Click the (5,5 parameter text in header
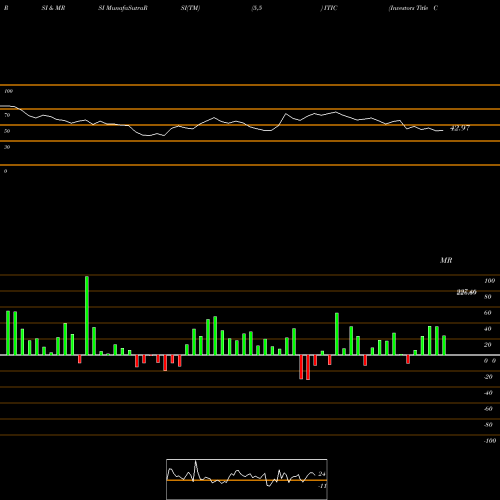The height and width of the screenshot is (500, 500). click(x=256, y=8)
